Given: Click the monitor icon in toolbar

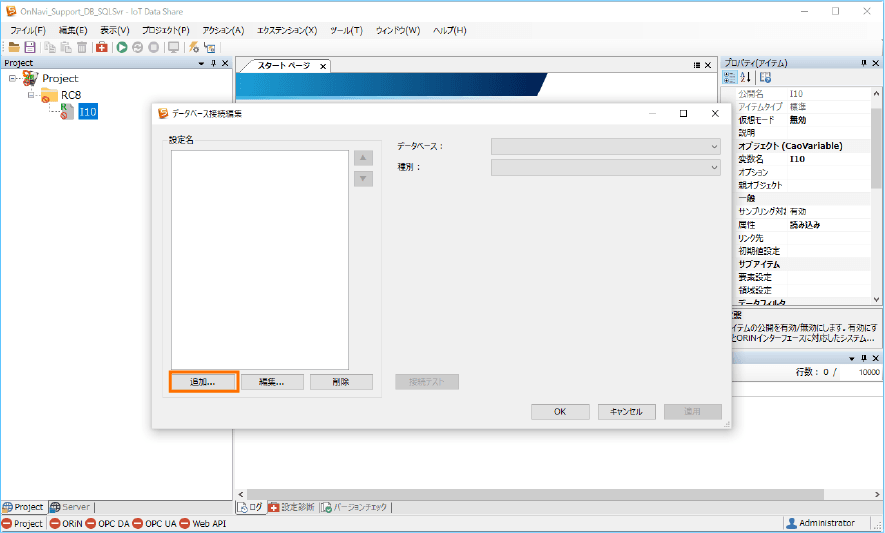Looking at the screenshot, I should tap(173, 47).
